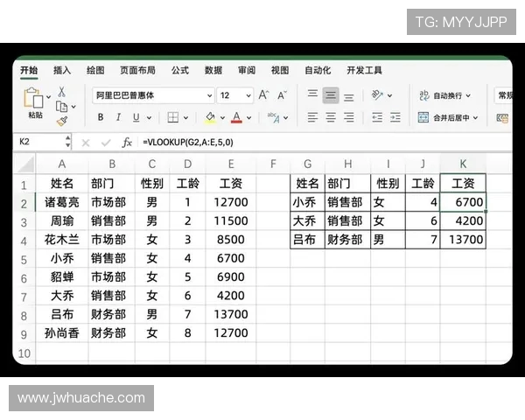The width and height of the screenshot is (525, 420).
Task: Open the 页面布局 (Page Layout) tab
Action: point(137,70)
